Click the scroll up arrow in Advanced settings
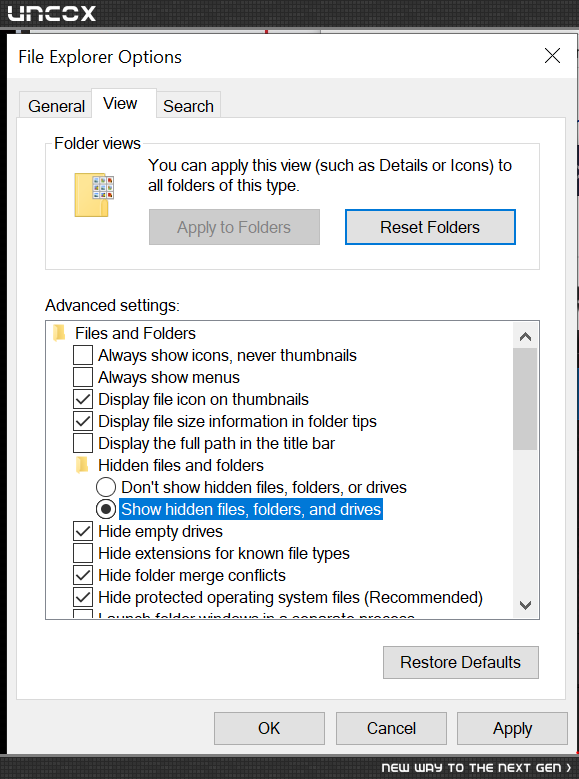 pyautogui.click(x=525, y=336)
